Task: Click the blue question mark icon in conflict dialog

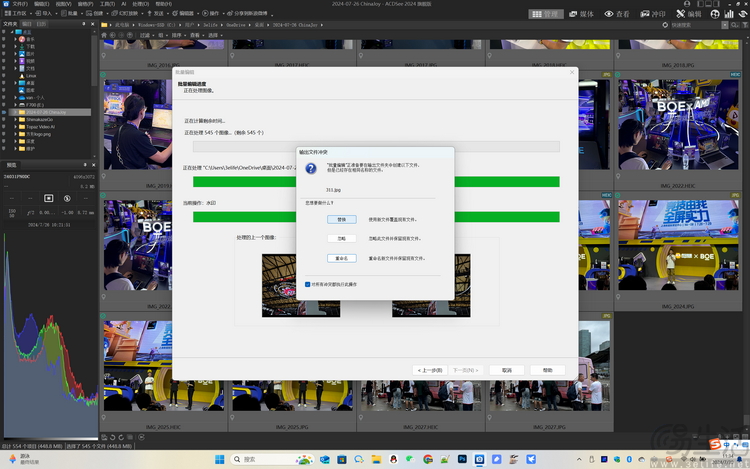Action: tap(311, 168)
